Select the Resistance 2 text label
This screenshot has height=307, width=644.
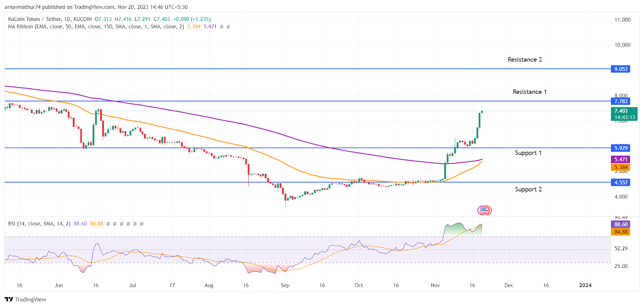point(525,60)
